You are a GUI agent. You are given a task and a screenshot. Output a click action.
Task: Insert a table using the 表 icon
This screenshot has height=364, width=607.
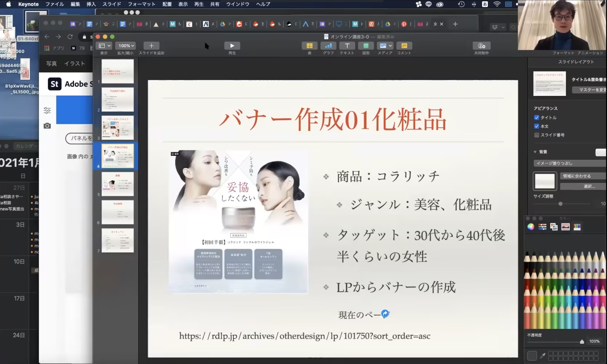(309, 46)
